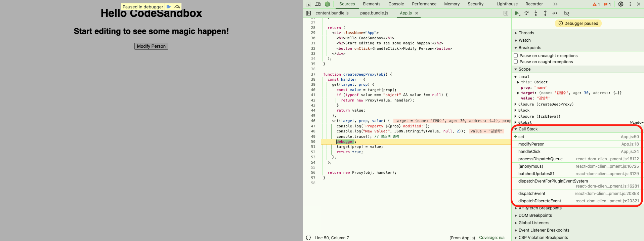Step into next function call
644x241 pixels.
(536, 13)
